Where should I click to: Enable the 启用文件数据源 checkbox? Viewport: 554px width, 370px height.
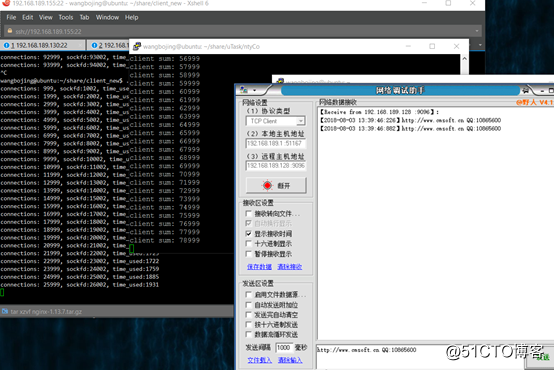click(248, 294)
